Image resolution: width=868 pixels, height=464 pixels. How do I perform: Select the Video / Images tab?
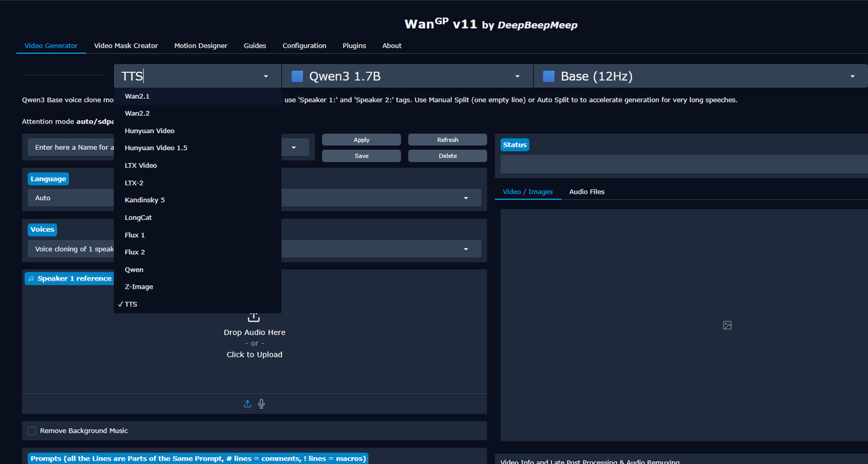click(528, 192)
